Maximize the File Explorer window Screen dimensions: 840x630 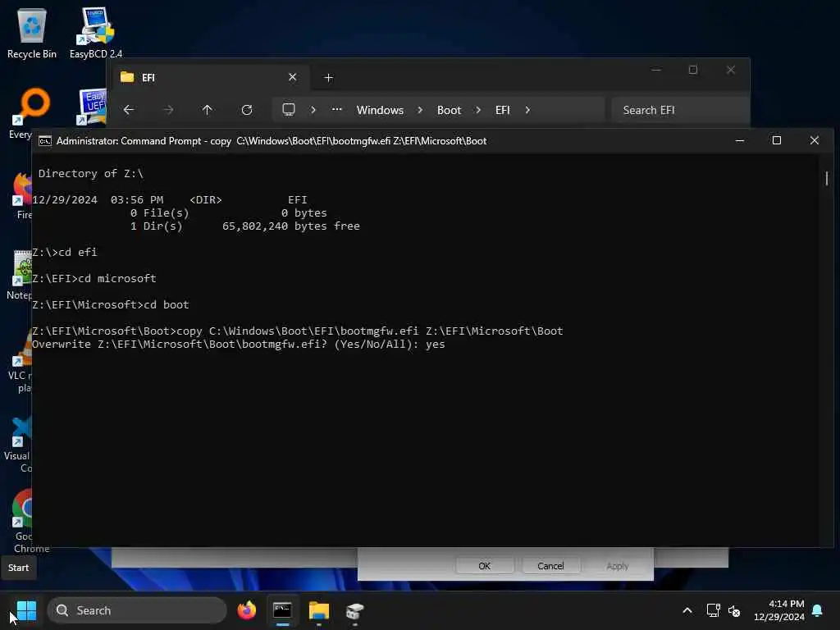693,70
